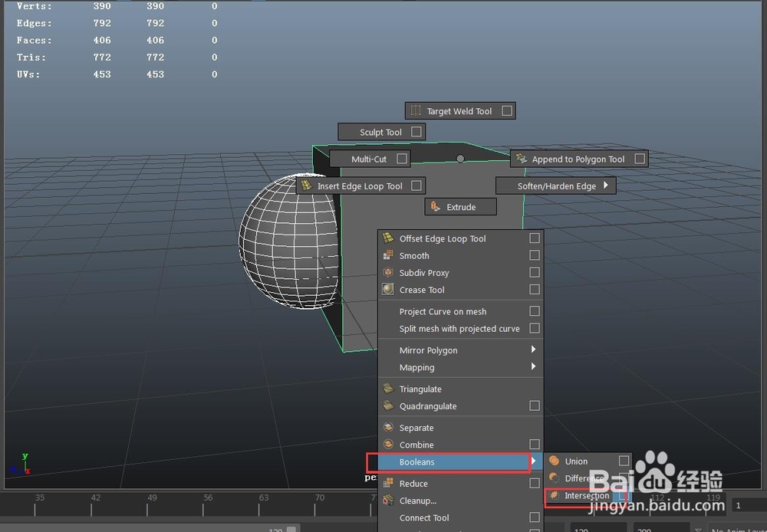The width and height of the screenshot is (767, 532).
Task: Click the Target Weld Tool icon
Action: [x=416, y=110]
